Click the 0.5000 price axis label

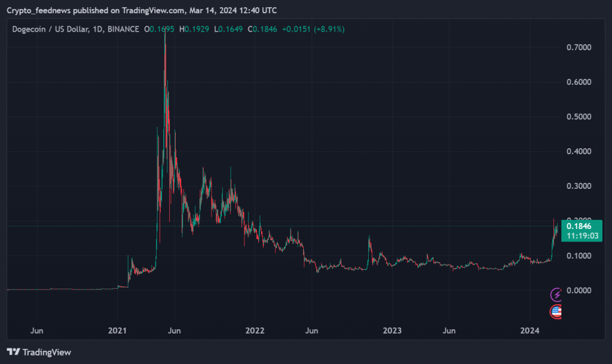click(578, 117)
